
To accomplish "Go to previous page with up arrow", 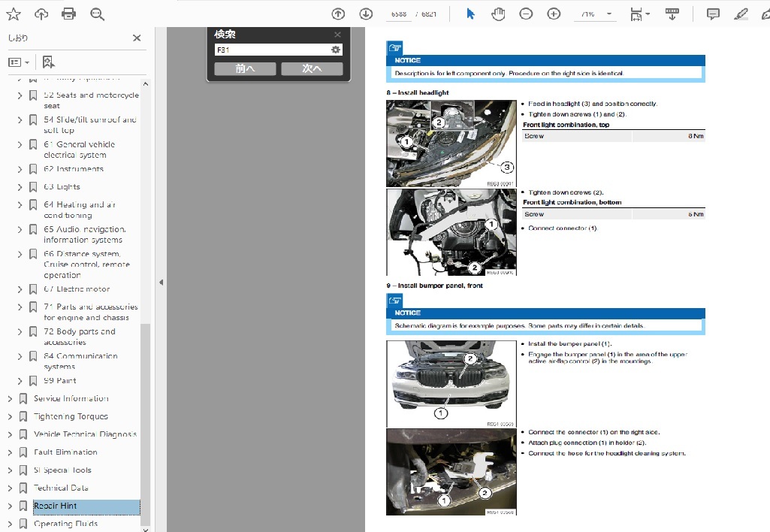I will (x=338, y=14).
